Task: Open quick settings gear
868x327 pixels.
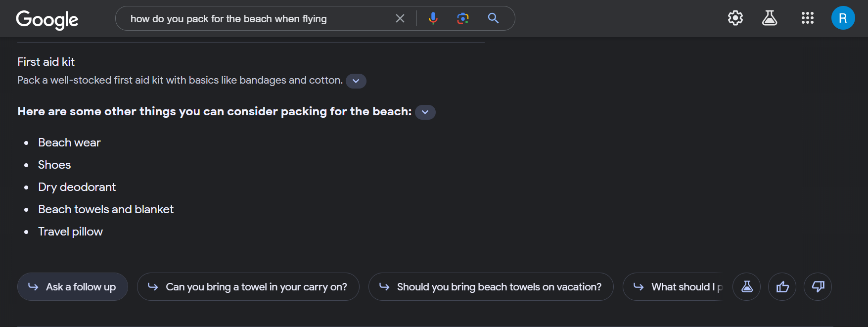Action: tap(735, 18)
